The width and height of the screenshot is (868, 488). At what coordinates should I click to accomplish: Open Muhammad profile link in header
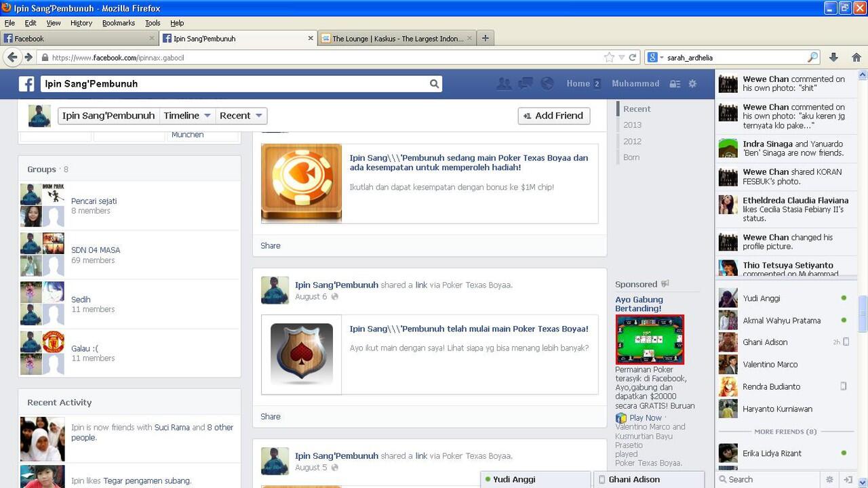tap(635, 84)
